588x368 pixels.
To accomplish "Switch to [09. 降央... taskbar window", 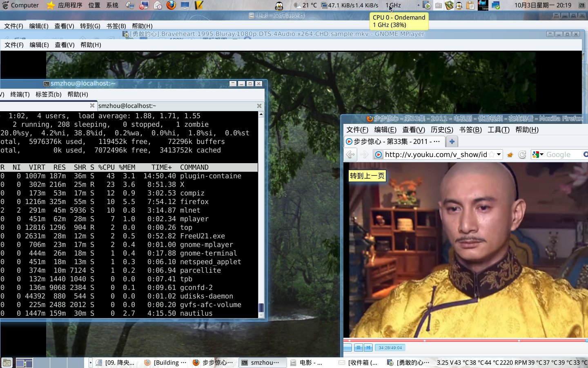I will [116, 363].
